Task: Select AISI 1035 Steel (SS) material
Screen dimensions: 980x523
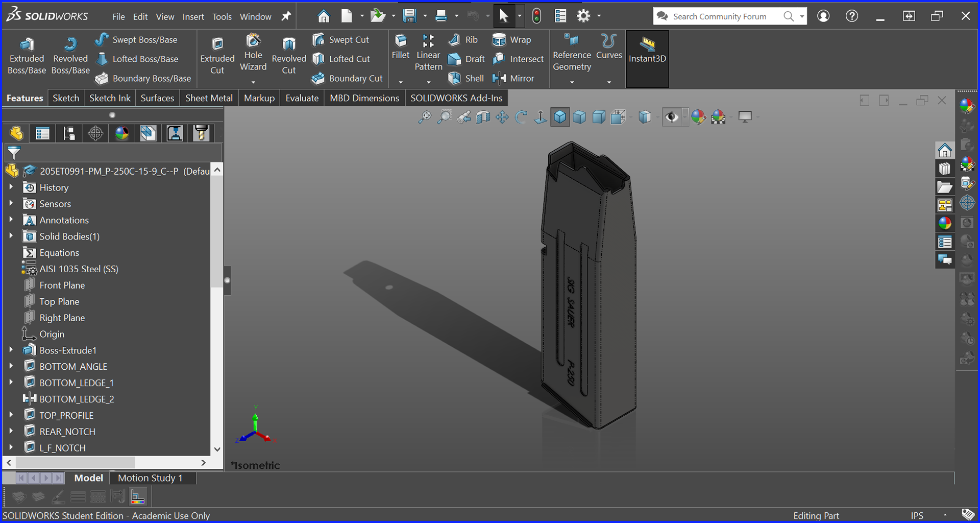Action: (79, 269)
